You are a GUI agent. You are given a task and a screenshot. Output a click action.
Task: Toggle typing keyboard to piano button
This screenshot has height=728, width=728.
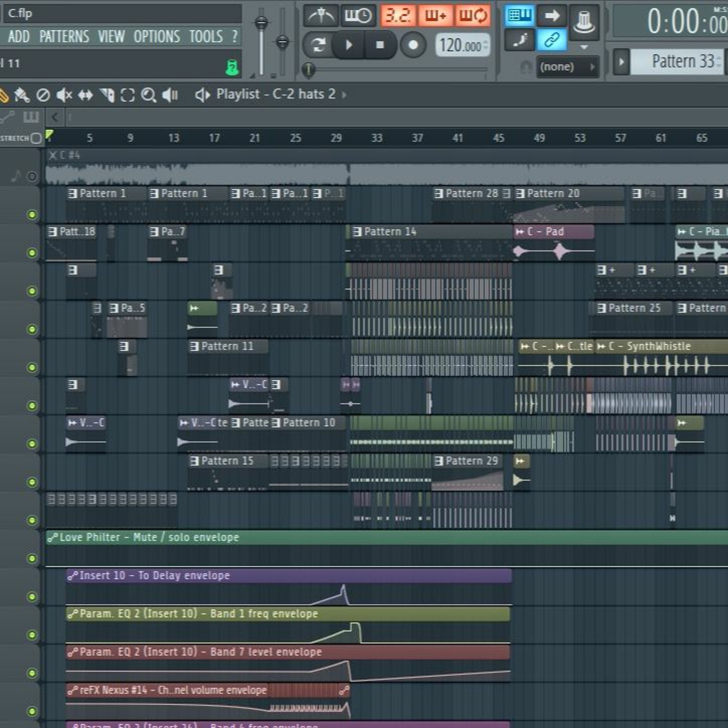click(519, 16)
